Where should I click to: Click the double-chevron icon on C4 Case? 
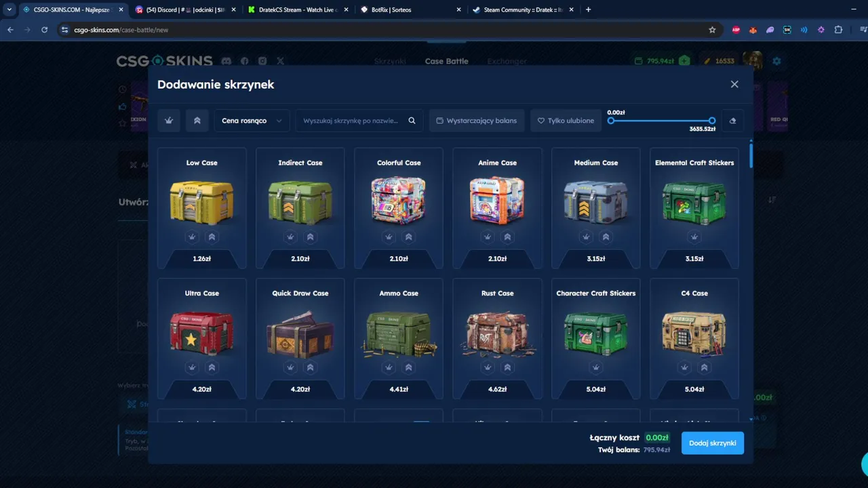(x=704, y=367)
